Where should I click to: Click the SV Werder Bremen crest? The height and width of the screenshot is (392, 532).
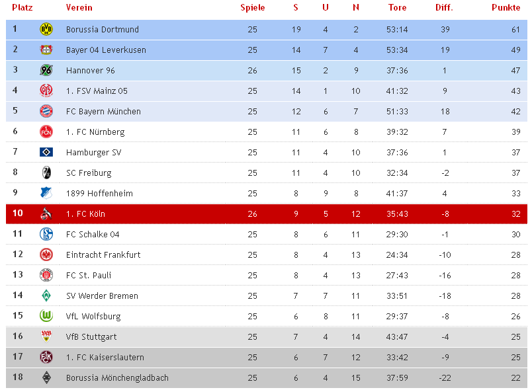click(x=46, y=295)
